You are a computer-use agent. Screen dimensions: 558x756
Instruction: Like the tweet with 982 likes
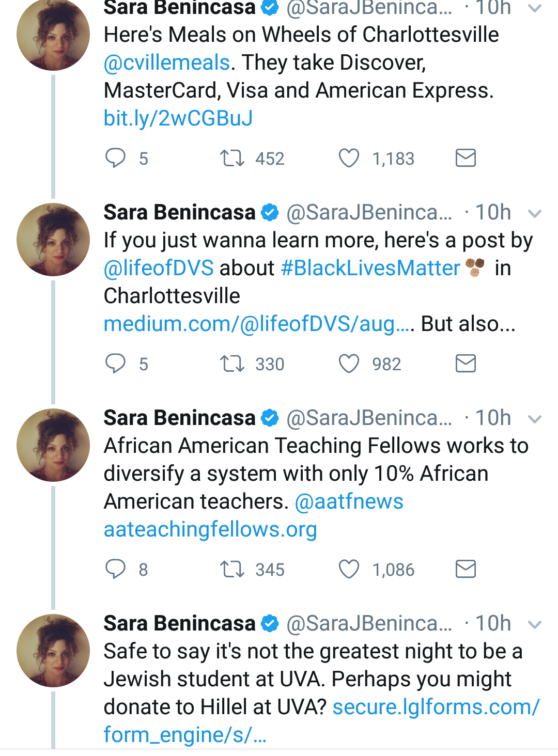click(x=349, y=364)
